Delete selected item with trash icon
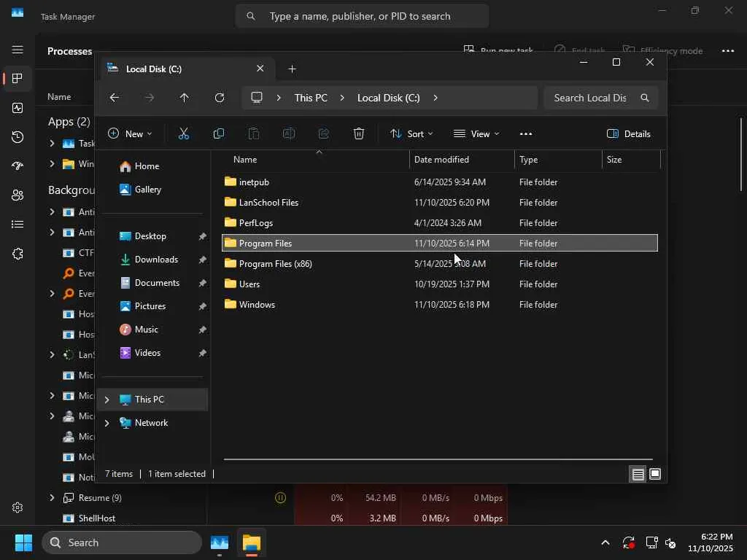This screenshot has width=747, height=560. (359, 134)
